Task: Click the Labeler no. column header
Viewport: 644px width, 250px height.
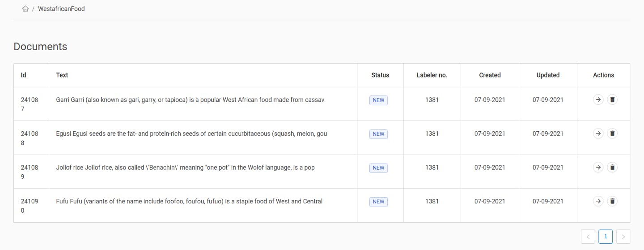Action: [x=432, y=75]
